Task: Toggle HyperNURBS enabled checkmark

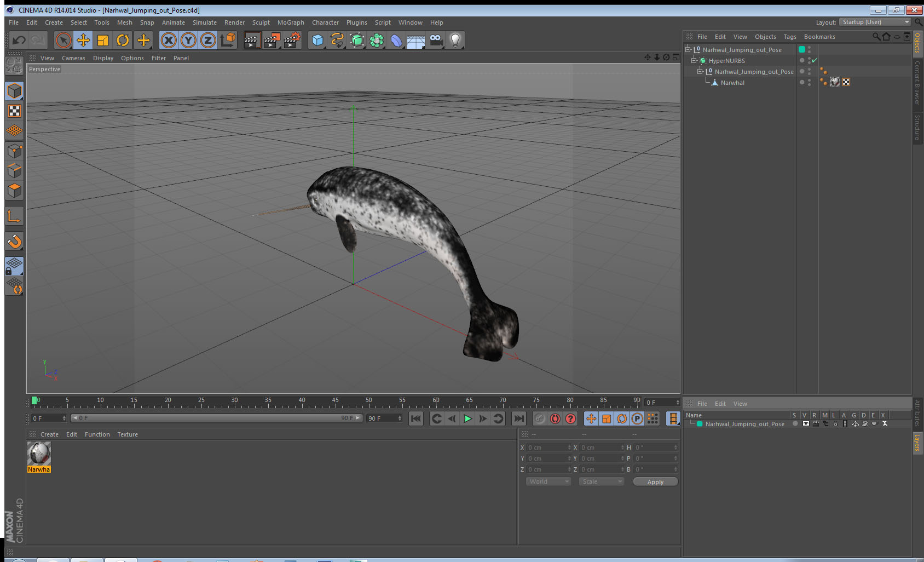Action: (815, 60)
